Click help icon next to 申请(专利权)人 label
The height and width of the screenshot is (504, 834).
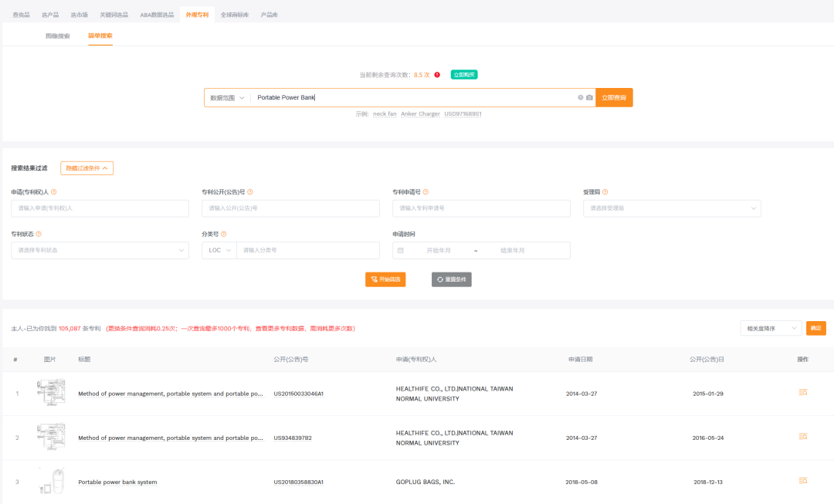(x=54, y=192)
